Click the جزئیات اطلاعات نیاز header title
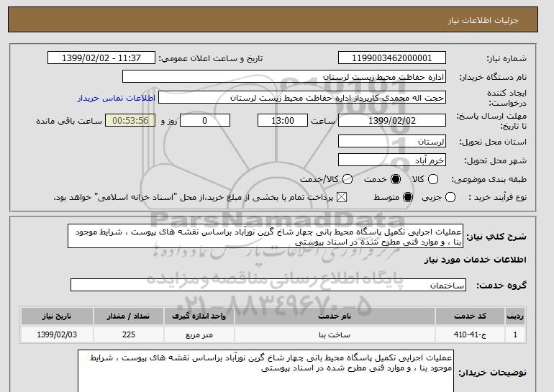The height and width of the screenshot is (392, 554). click(483, 20)
